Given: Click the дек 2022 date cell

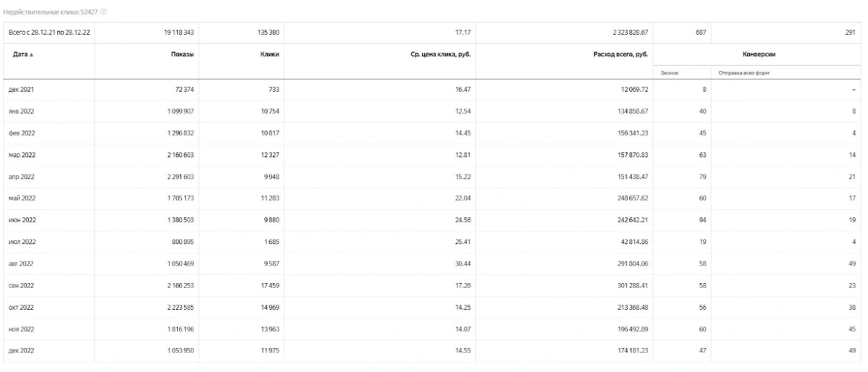Looking at the screenshot, I should click(x=21, y=350).
